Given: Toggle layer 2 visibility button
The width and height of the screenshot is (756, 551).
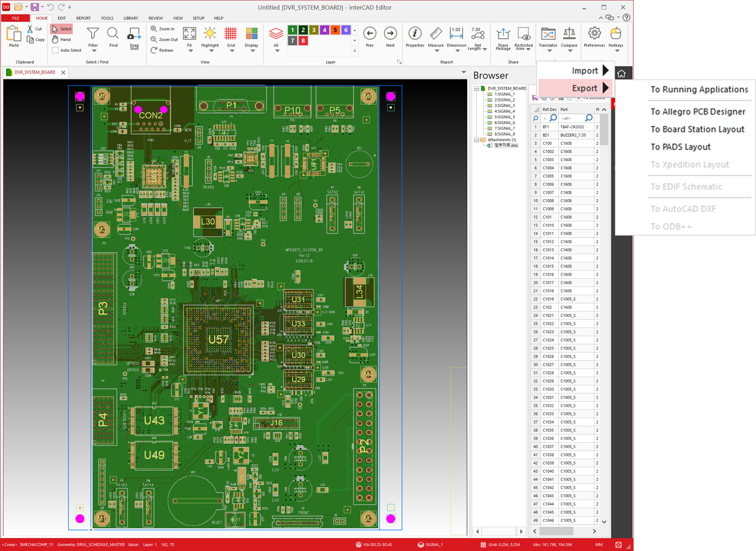Looking at the screenshot, I should 303,30.
